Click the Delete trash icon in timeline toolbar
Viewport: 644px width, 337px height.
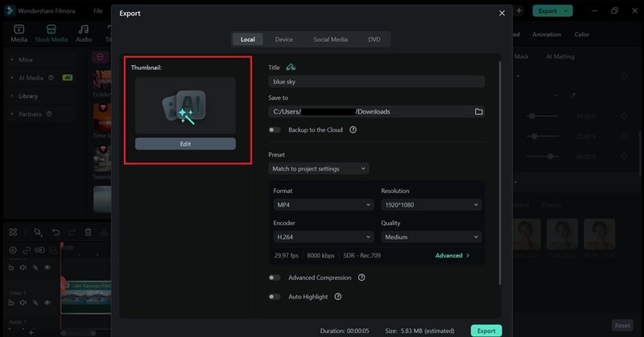point(88,232)
